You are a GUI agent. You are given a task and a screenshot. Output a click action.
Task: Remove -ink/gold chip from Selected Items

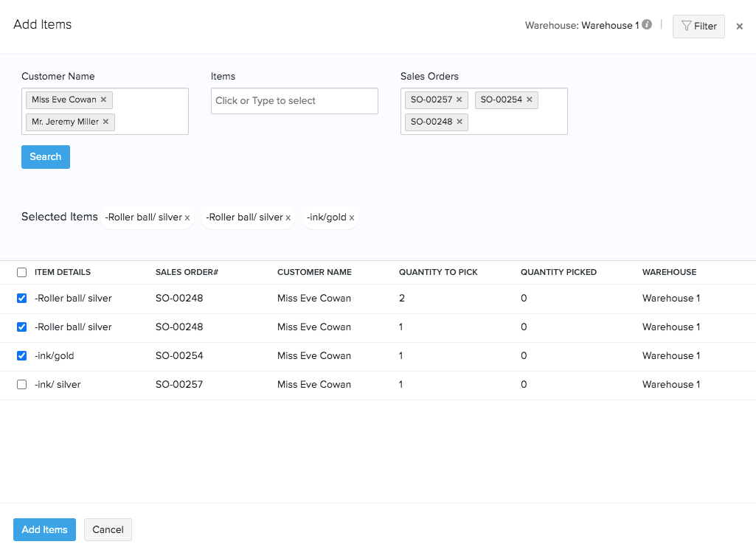coord(352,217)
